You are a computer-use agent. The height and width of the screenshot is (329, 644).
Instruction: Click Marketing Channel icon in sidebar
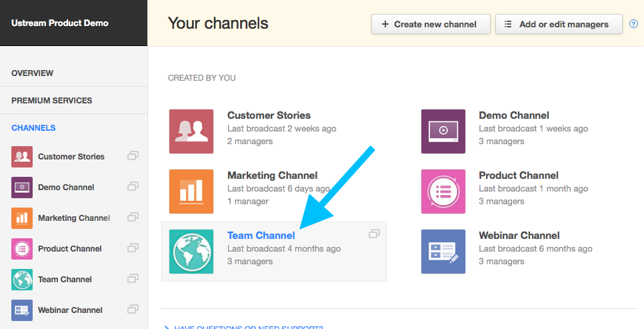pos(22,218)
